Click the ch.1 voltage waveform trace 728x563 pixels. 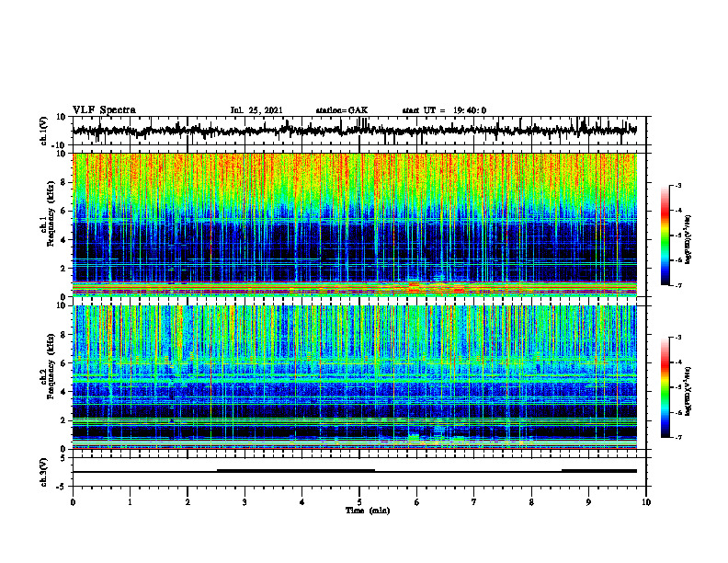[x=355, y=131]
